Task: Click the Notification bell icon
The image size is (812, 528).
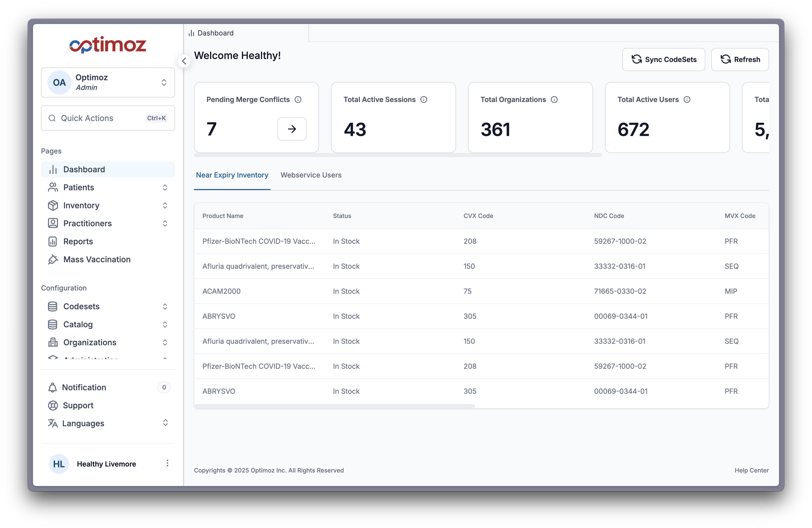Action: [53, 387]
